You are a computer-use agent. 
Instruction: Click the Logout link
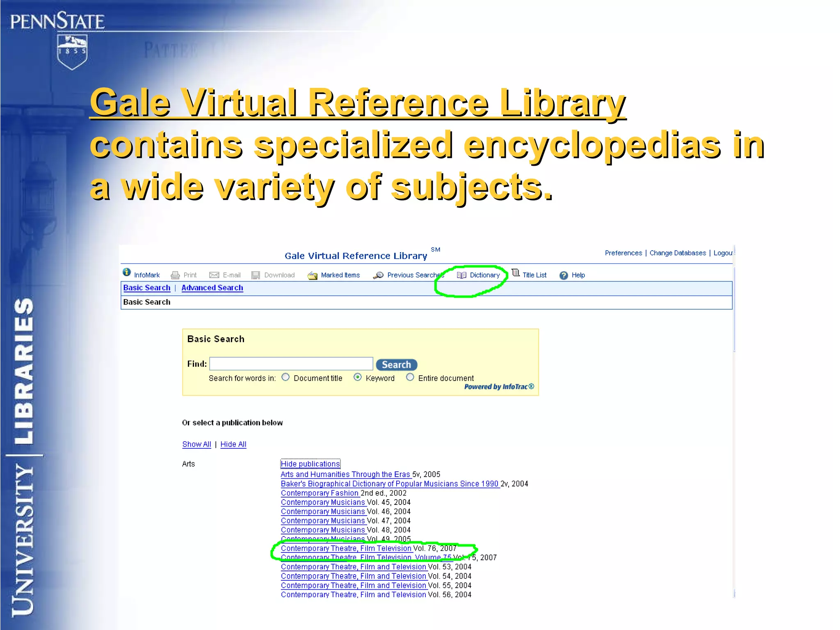724,253
